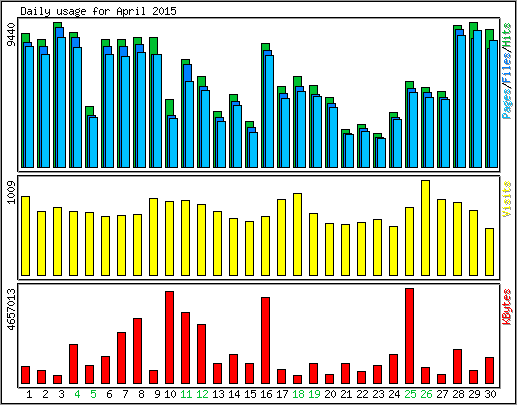Click day label 30 on the x-axis

click(x=490, y=394)
